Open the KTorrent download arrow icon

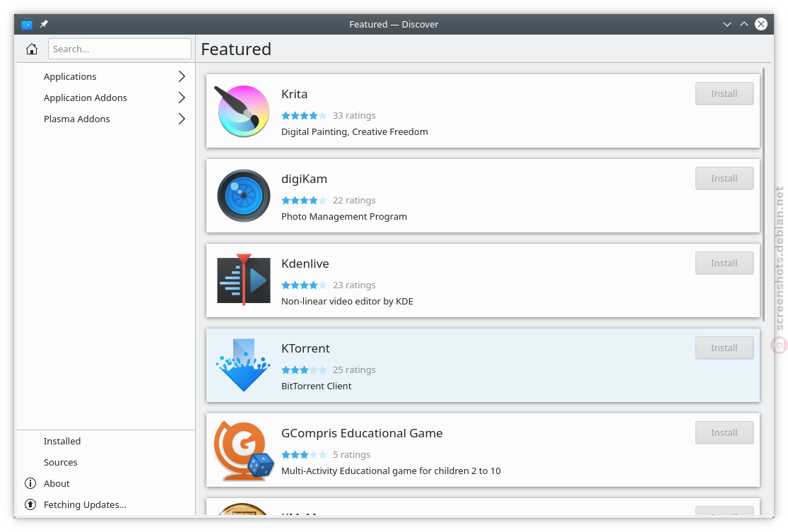tap(244, 365)
